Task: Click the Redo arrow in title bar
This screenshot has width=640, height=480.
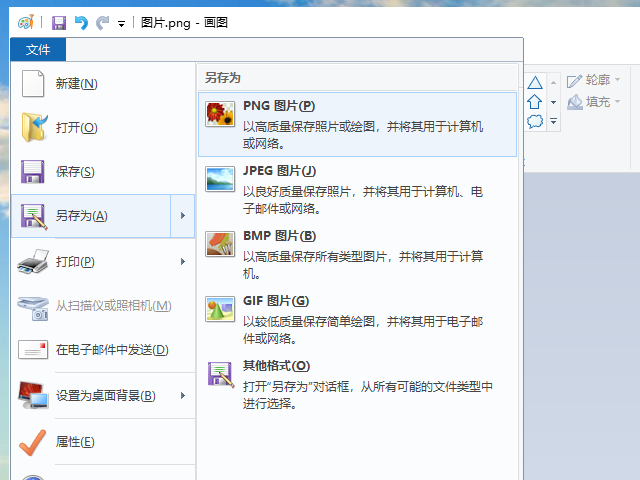Action: point(102,22)
